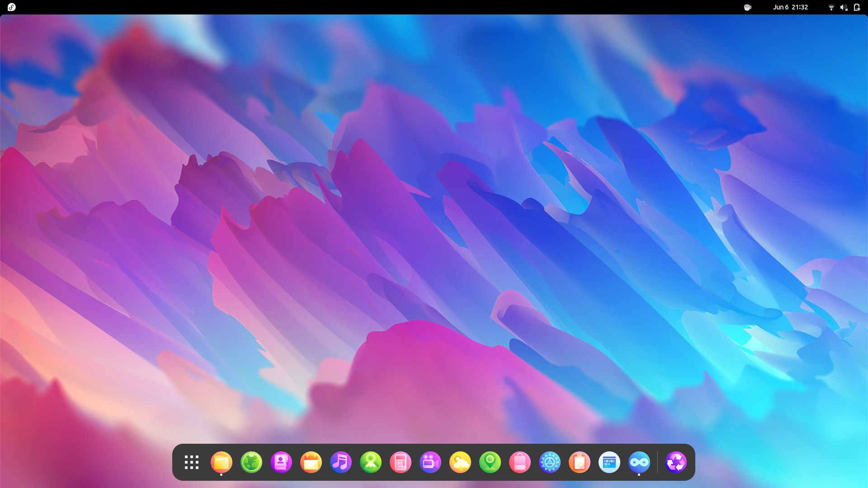
Task: Open the green Maps pin app
Action: coord(490,462)
